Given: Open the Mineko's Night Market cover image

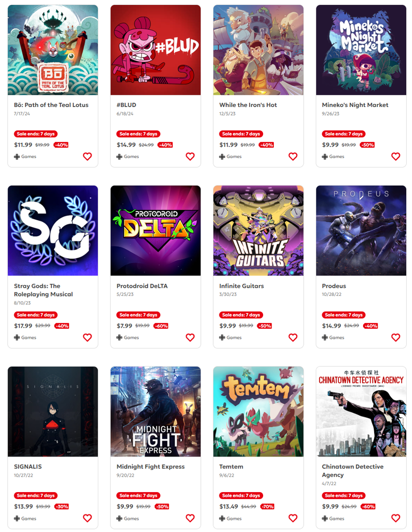Looking at the screenshot, I should tap(361, 50).
